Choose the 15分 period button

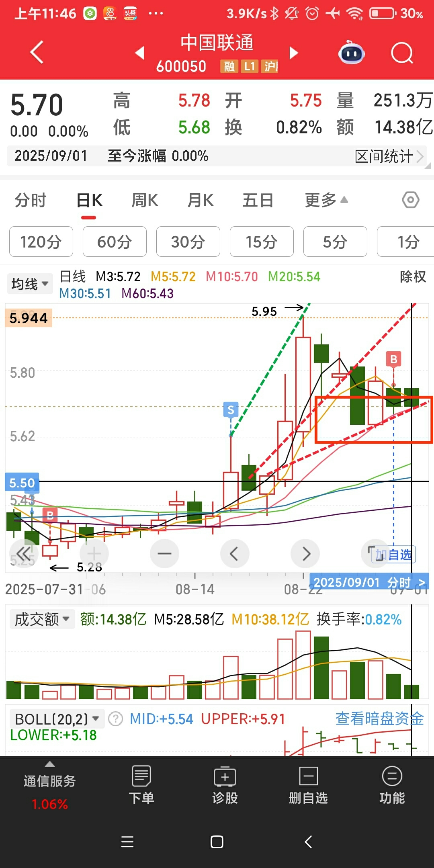click(262, 242)
